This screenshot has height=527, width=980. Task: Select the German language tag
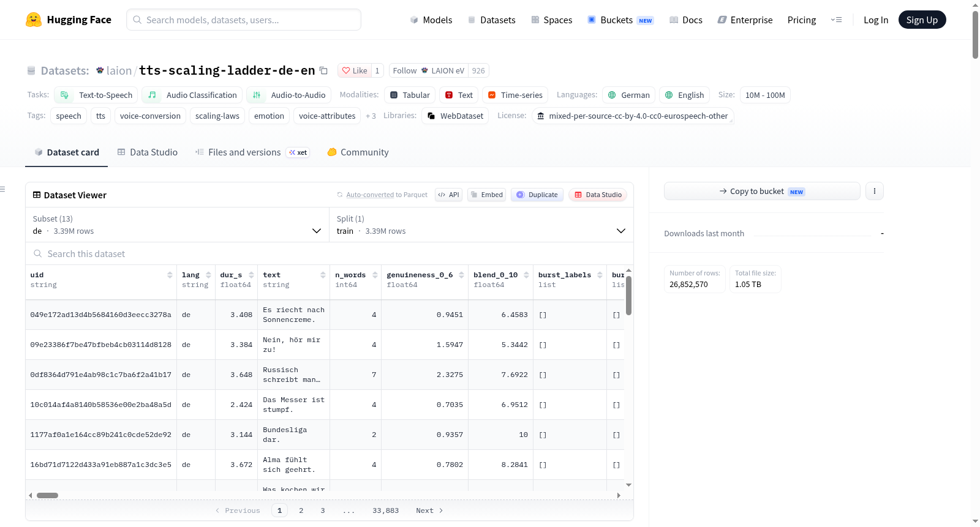click(x=628, y=95)
